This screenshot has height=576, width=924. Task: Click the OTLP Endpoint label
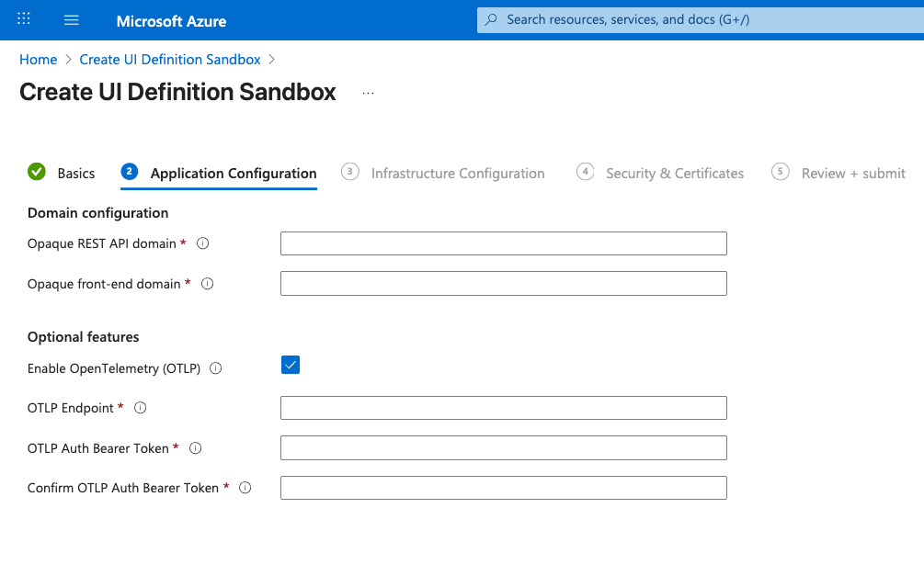[x=70, y=408]
